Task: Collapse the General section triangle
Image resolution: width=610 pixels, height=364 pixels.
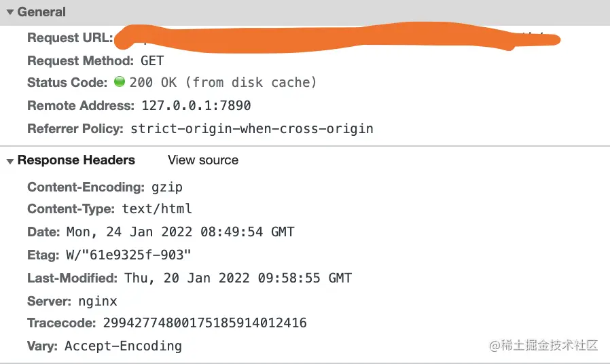Action: coord(10,12)
